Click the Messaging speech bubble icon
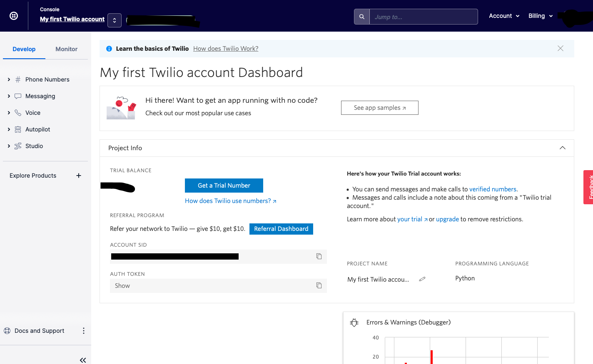 pos(18,96)
